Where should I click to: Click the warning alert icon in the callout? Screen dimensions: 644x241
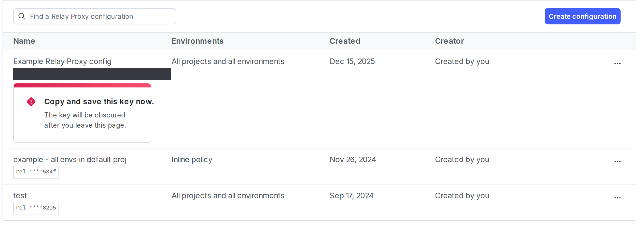coord(31,101)
